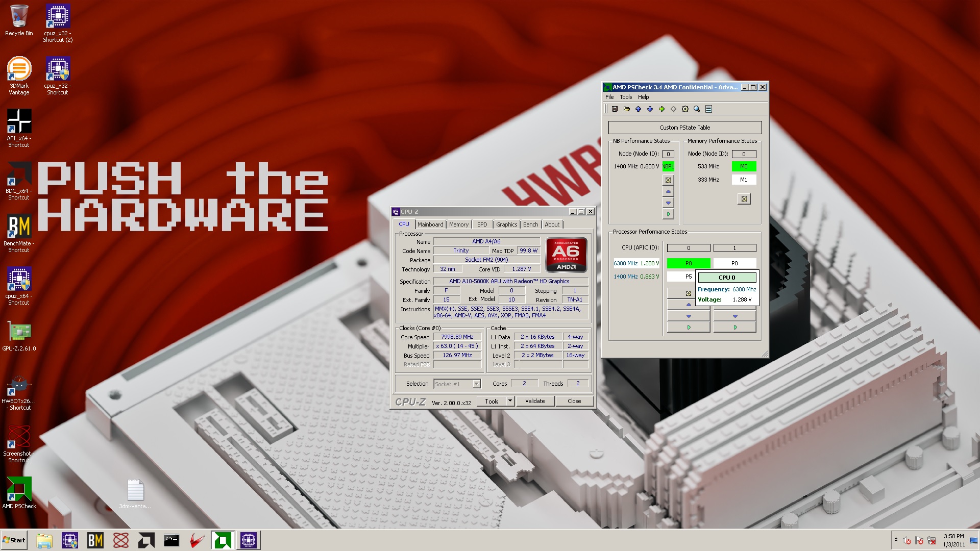Viewport: 980px width, 551px height.
Task: Switch to the Memory tab in CPU-Z
Action: click(x=459, y=224)
